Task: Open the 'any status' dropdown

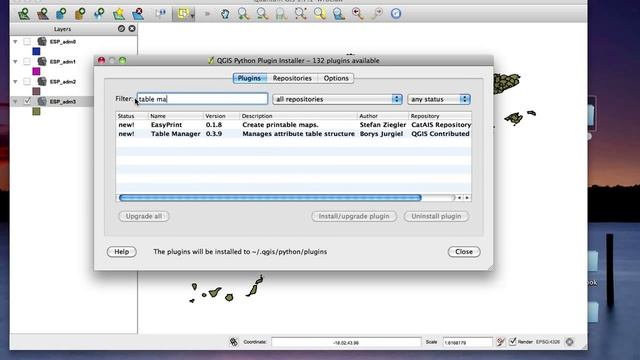Action: tap(439, 99)
